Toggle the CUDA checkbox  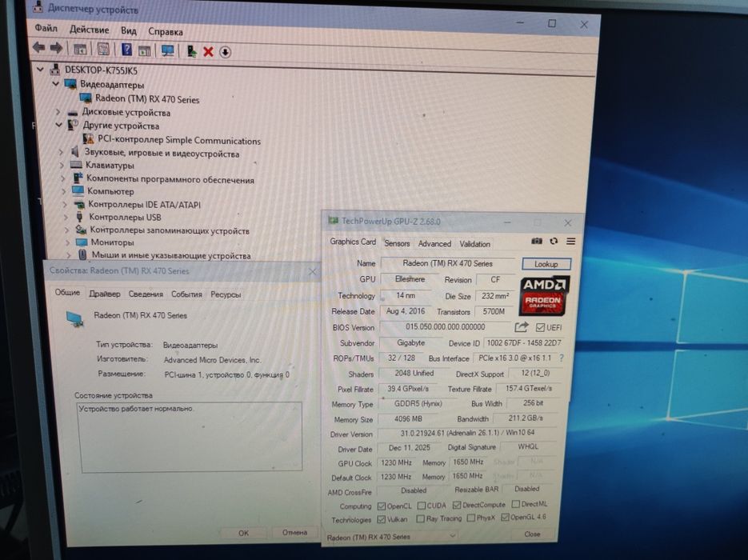click(422, 505)
